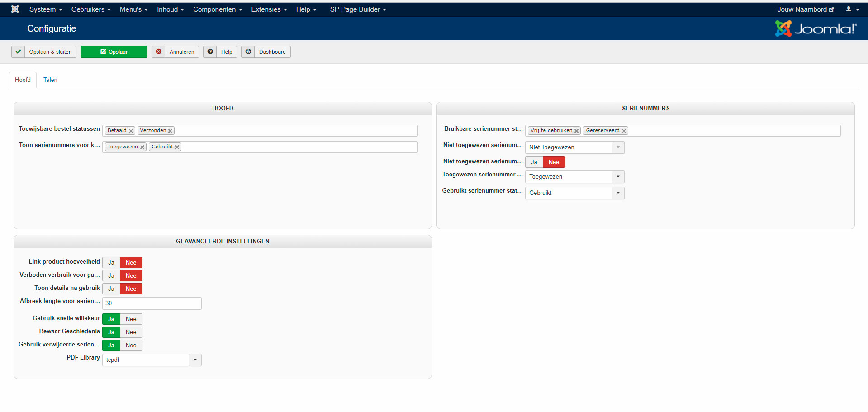
Task: Click the Annuleren button
Action: click(x=175, y=52)
